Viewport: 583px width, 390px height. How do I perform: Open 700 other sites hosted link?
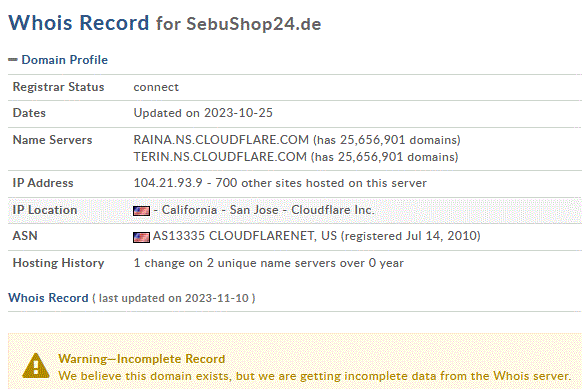pos(321,183)
